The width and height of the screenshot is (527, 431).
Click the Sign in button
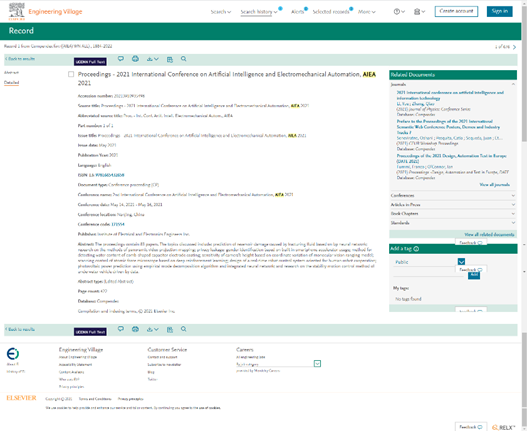click(499, 11)
